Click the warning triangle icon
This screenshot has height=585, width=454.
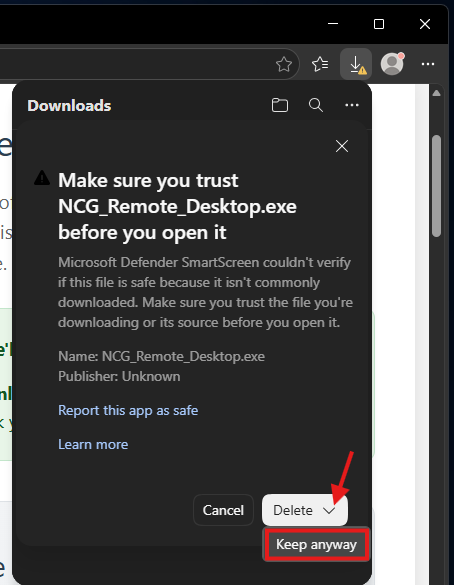tap(42, 178)
